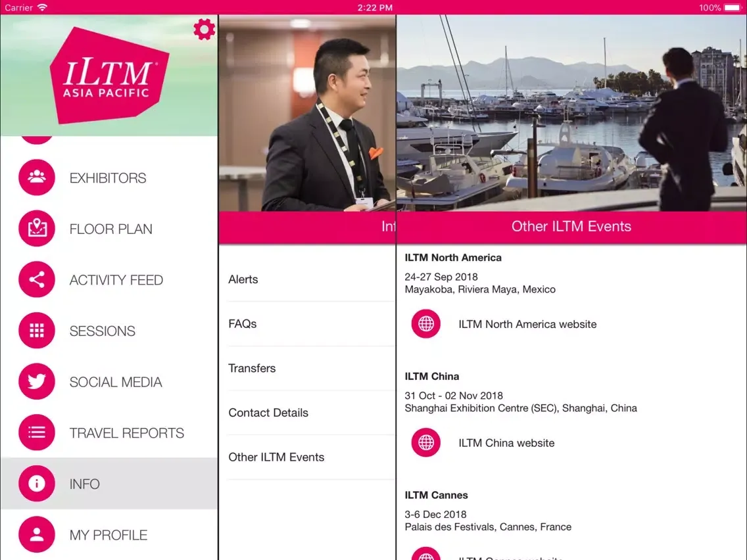Tap the Carrier label in status bar
Screen dimensions: 747x560
click(x=18, y=8)
